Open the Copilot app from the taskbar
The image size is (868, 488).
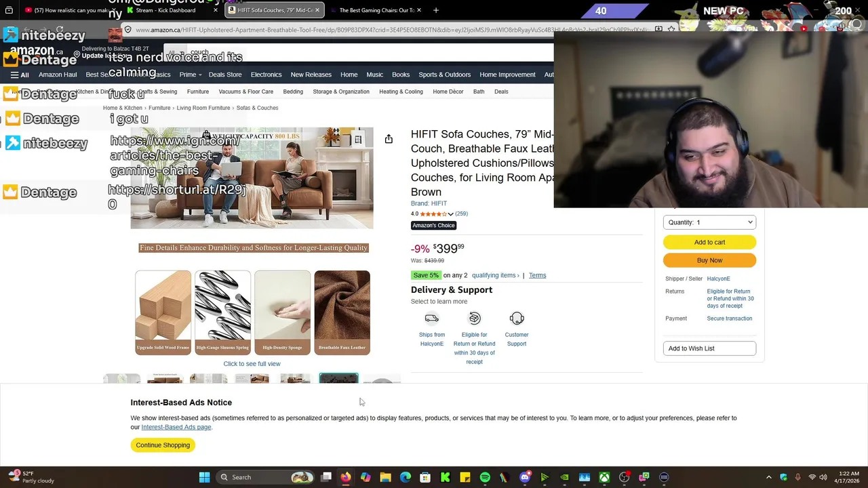(x=366, y=477)
